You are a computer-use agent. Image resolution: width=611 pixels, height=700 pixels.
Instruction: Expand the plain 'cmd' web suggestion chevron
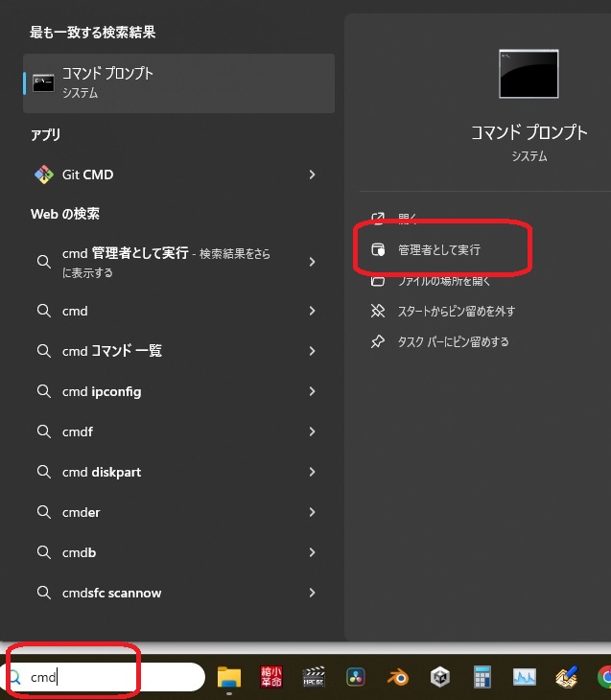coord(312,311)
